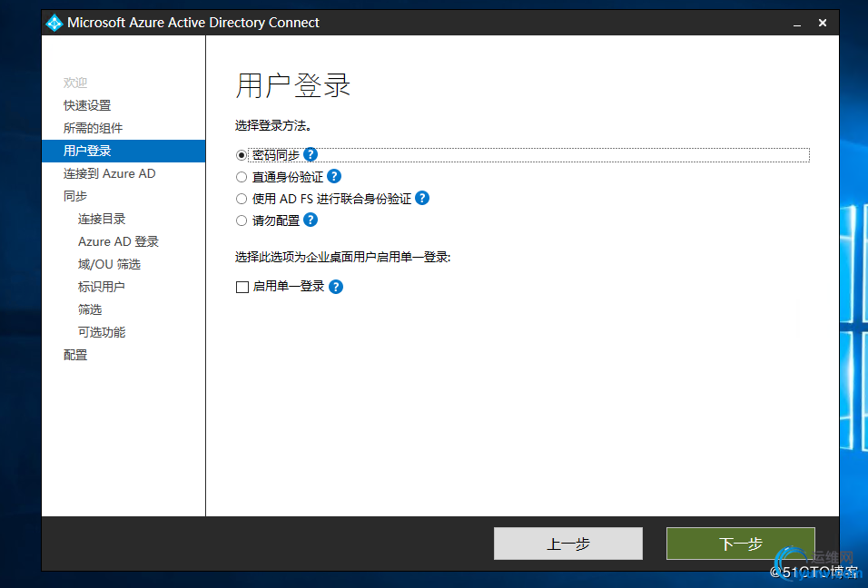Select 用户登录 in the sidebar
The width and height of the screenshot is (868, 588).
point(123,151)
